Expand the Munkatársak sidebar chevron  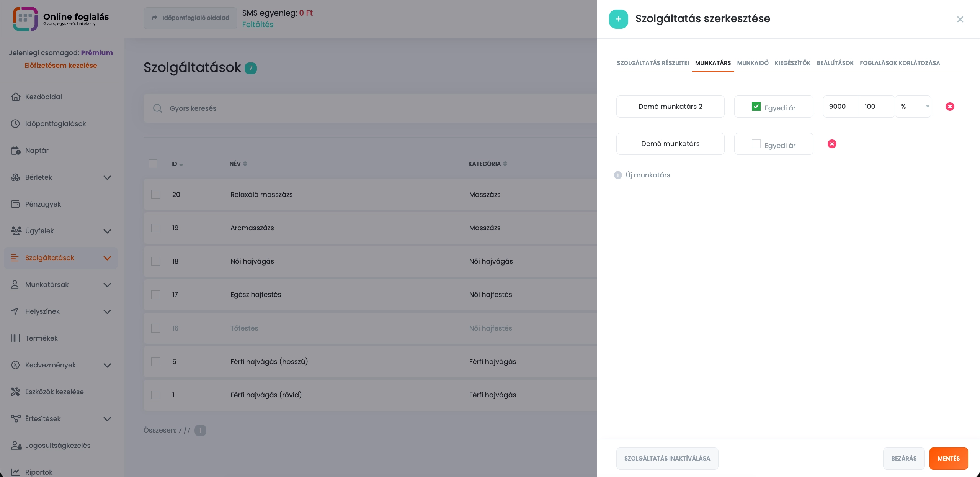pos(107,285)
